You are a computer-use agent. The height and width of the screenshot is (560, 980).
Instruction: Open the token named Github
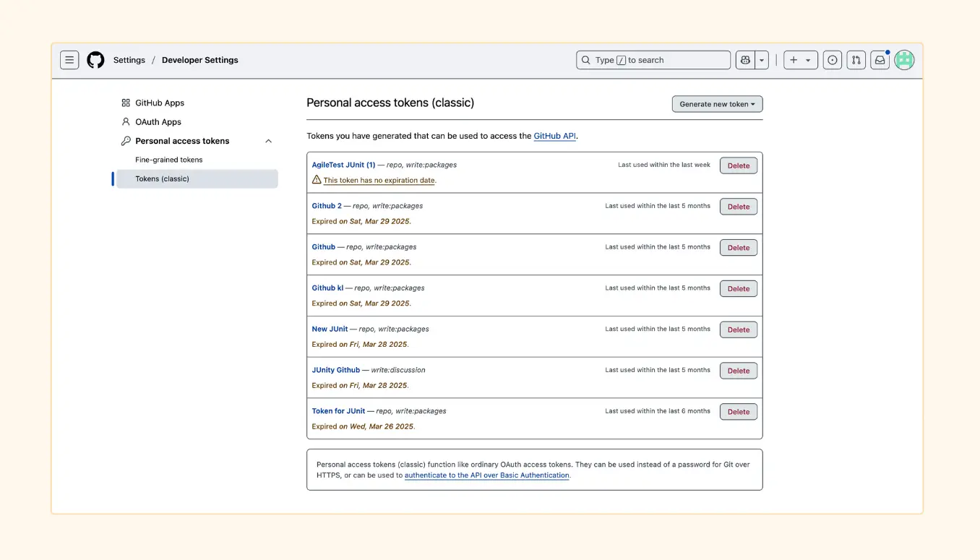pos(324,247)
